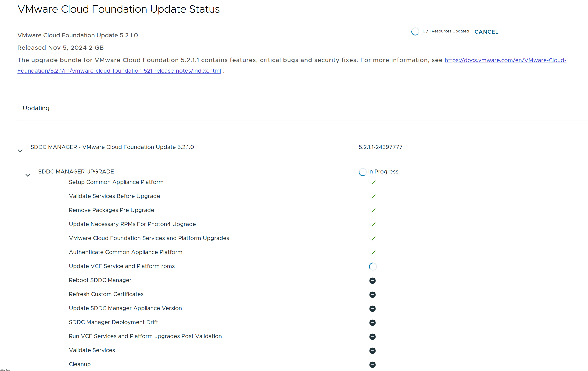Image resolution: width=588 pixels, height=371 pixels.
Task: Click 'Released Nov 5, 2024 2 GB' text
Action: coord(61,48)
